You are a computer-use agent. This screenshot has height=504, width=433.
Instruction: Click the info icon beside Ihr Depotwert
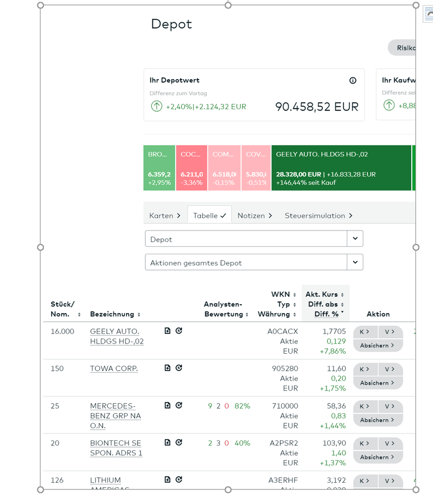tap(353, 80)
